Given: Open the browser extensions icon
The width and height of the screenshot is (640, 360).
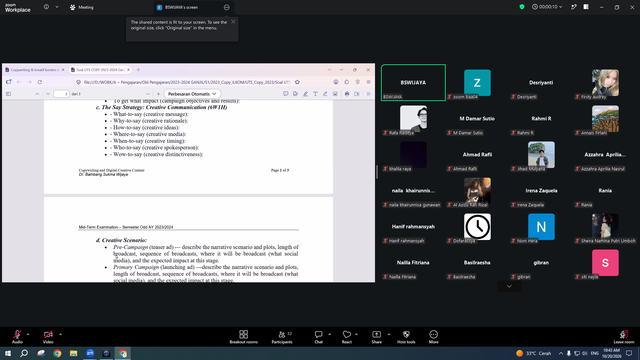Looking at the screenshot, I should coord(347,82).
